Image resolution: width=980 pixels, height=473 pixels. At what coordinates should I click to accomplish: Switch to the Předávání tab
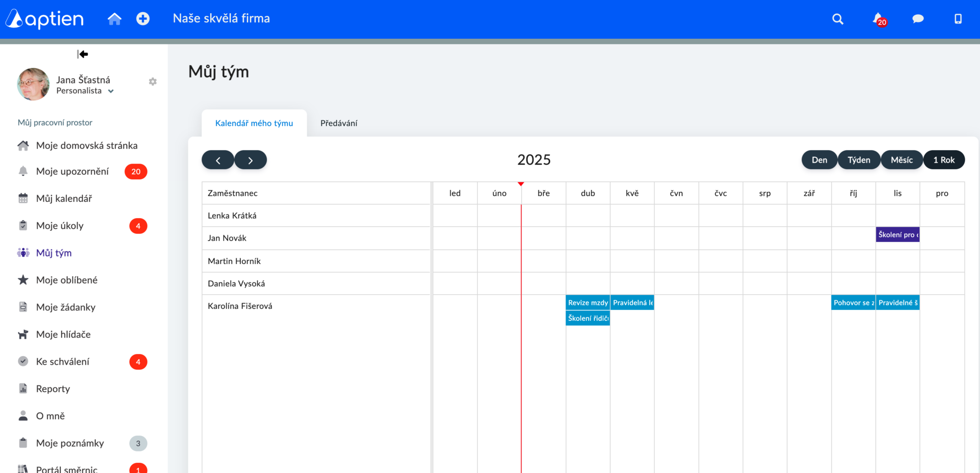pyautogui.click(x=339, y=123)
